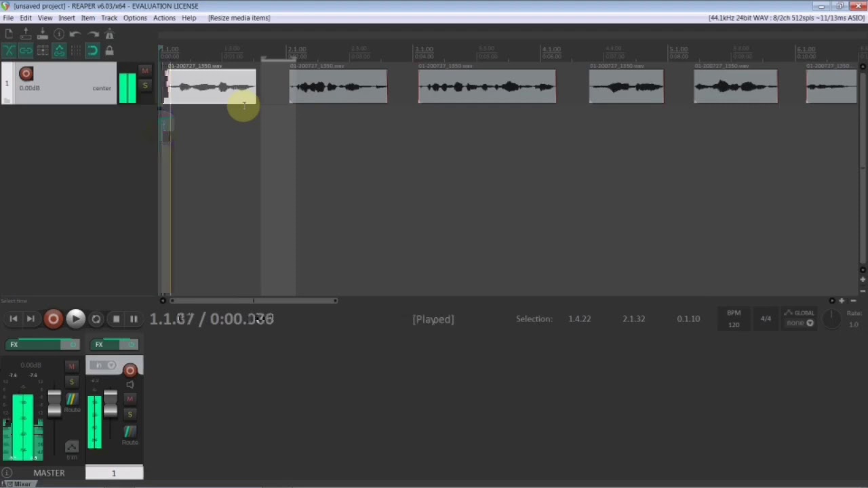The width and height of the screenshot is (868, 488).
Task: Click the master volume fader
Action: coord(54,403)
